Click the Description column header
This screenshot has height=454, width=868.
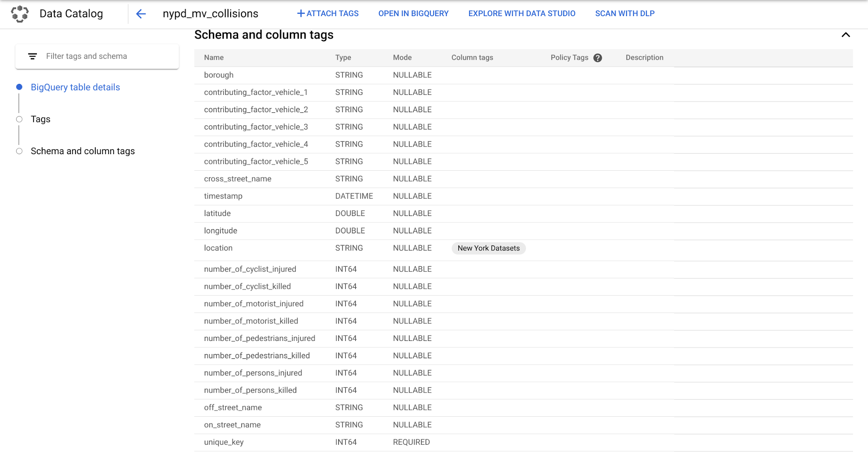pyautogui.click(x=644, y=58)
